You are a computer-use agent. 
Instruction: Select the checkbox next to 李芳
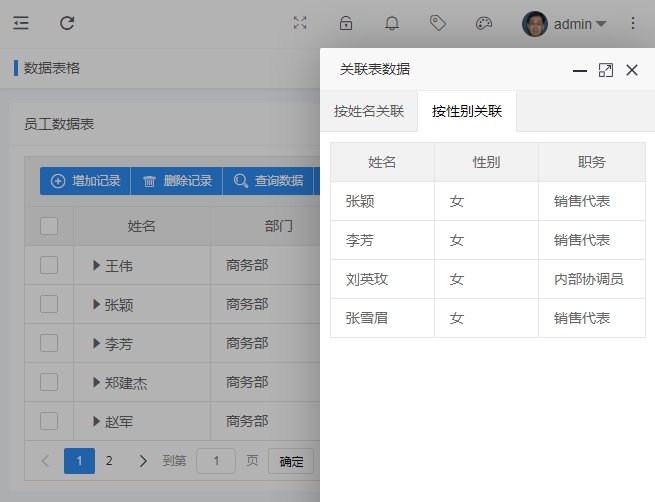[x=49, y=343]
